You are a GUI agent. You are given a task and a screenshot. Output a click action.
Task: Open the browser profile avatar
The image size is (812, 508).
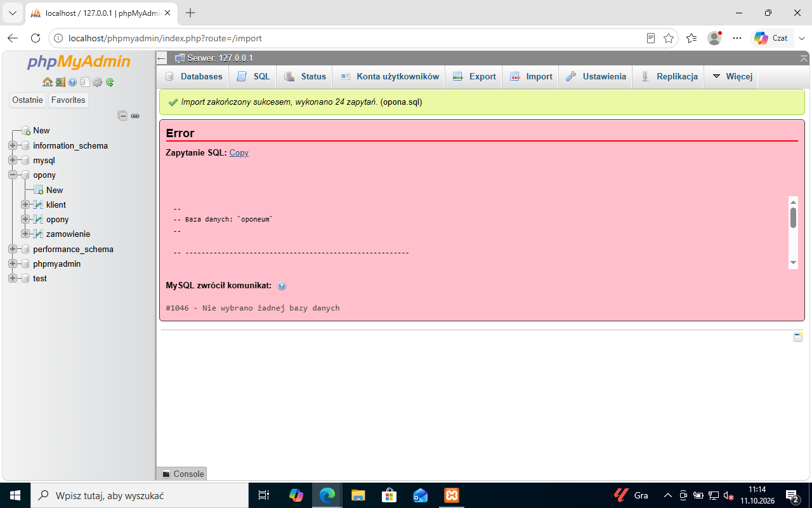tap(714, 38)
